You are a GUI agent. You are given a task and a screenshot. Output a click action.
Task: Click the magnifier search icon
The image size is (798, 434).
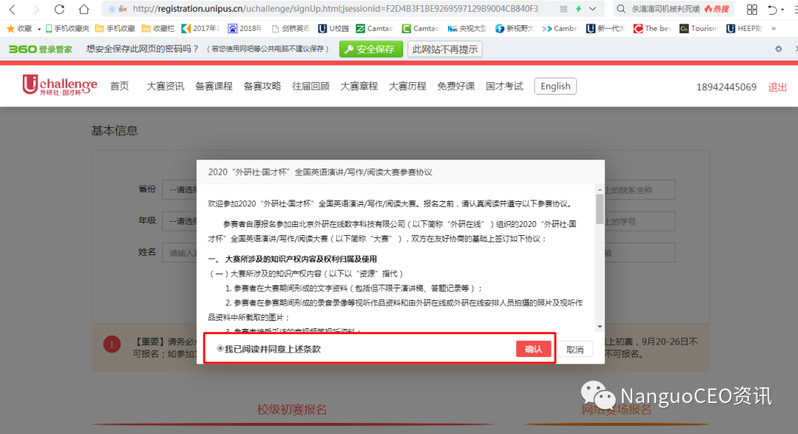coord(620,9)
